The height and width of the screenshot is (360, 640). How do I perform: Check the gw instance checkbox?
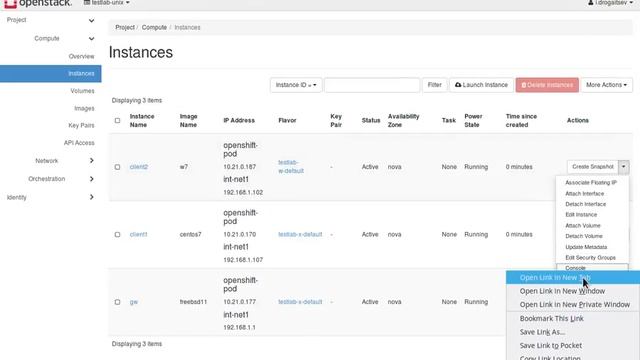click(118, 302)
